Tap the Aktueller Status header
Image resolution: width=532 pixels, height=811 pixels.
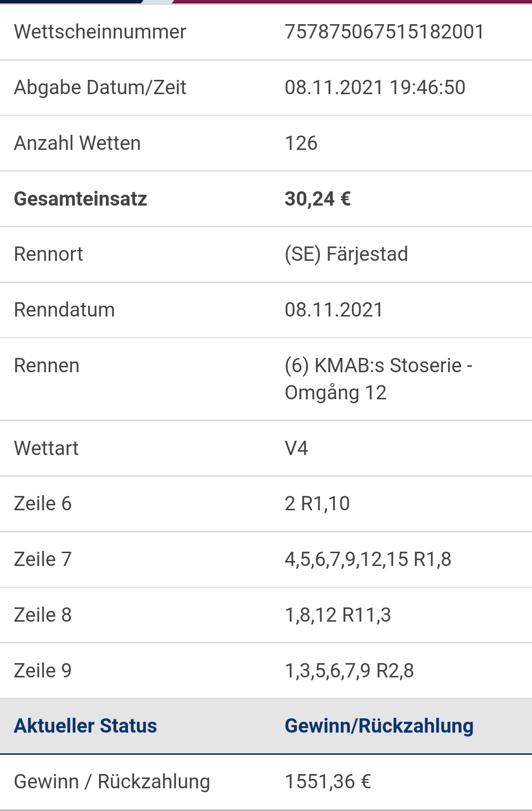[85, 726]
